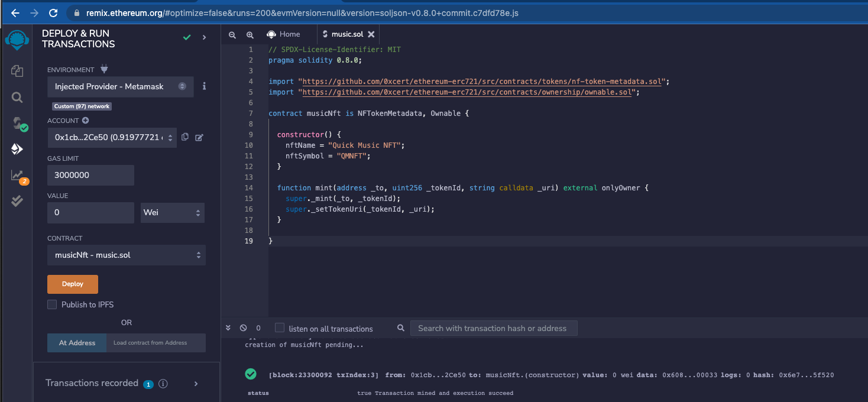Screen dimensions: 868x402
Task: Open the File explorer sidebar icon
Action: (x=17, y=71)
